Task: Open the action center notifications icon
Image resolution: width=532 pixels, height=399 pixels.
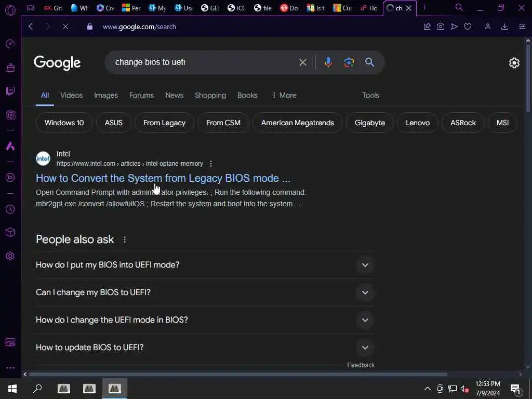Action: (x=516, y=390)
